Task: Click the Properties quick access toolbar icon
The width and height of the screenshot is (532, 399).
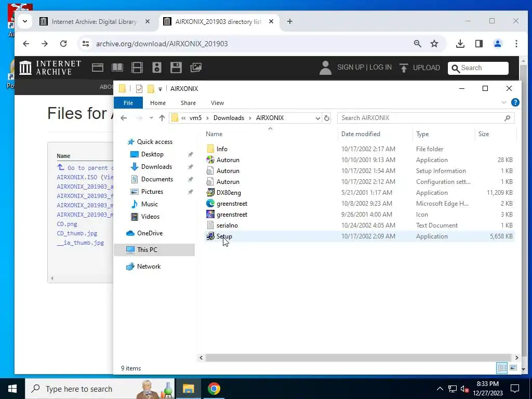Action: pyautogui.click(x=139, y=89)
